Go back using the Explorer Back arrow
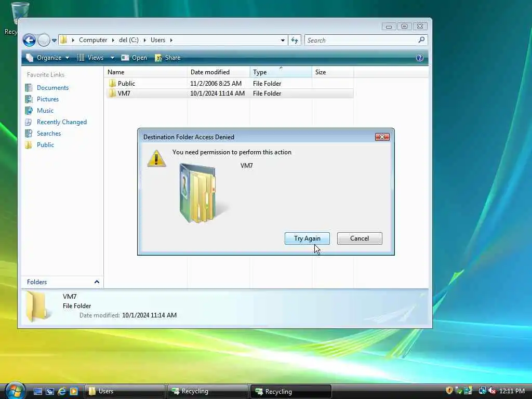Viewport: 532px width, 399px height. pos(29,41)
